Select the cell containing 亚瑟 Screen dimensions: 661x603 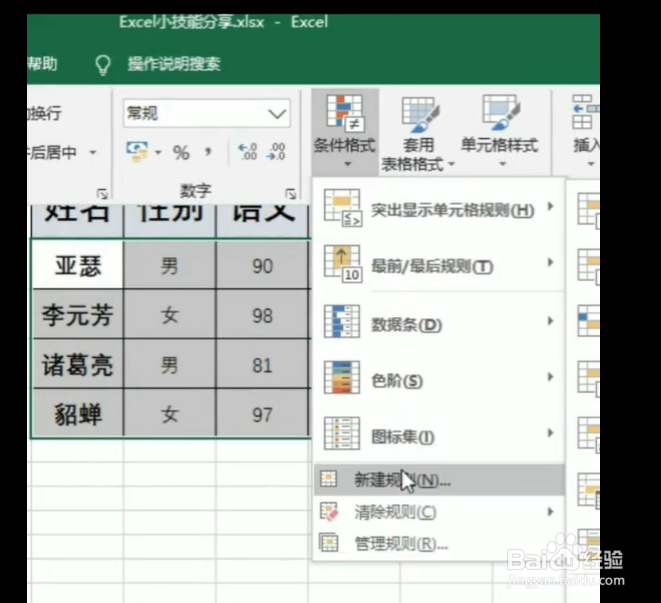point(78,266)
